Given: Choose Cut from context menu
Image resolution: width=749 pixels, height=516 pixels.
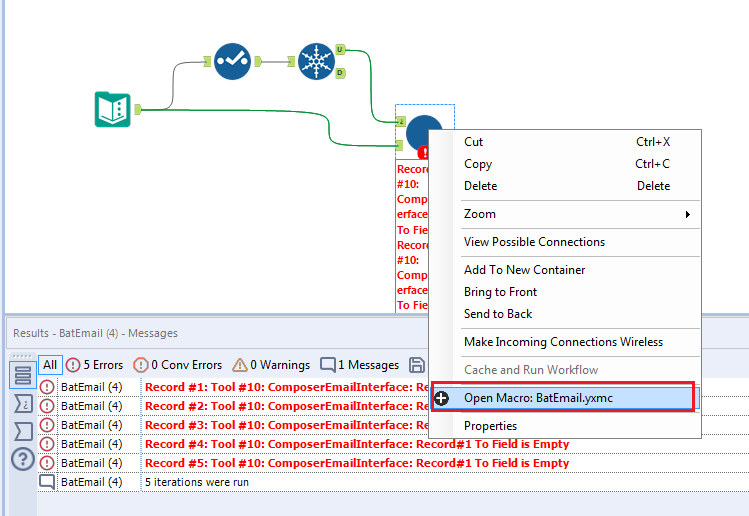Looking at the screenshot, I should point(565,142).
